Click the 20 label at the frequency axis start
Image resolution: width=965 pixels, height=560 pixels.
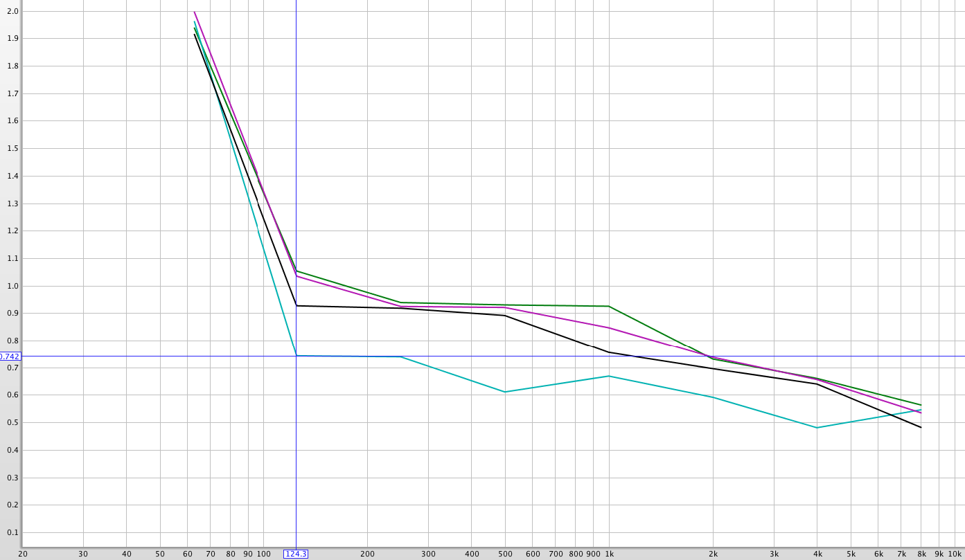[23, 554]
